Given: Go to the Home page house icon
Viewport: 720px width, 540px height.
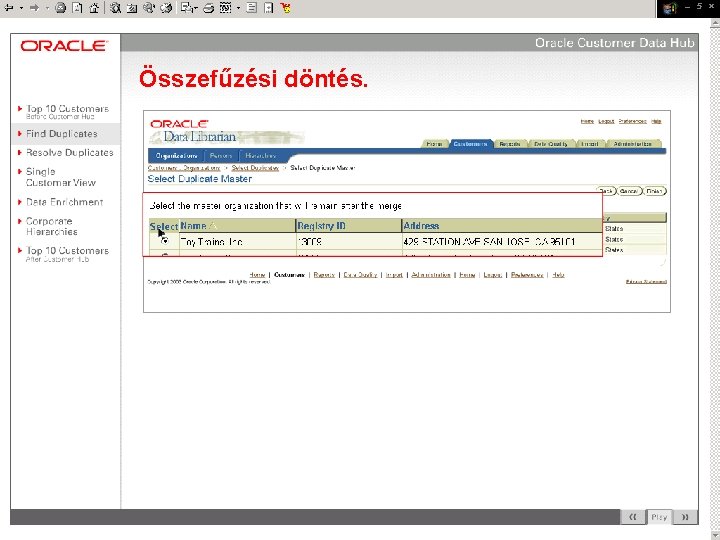Looking at the screenshot, I should (x=94, y=8).
